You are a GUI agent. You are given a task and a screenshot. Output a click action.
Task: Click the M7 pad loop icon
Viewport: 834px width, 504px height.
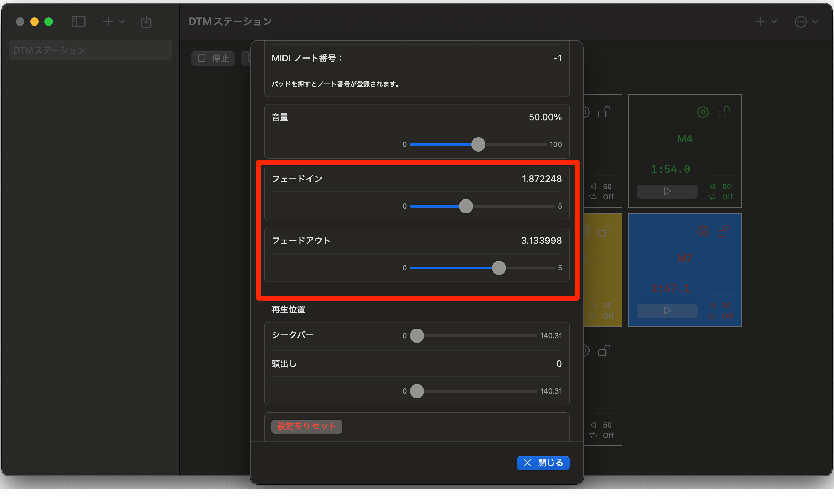712,316
